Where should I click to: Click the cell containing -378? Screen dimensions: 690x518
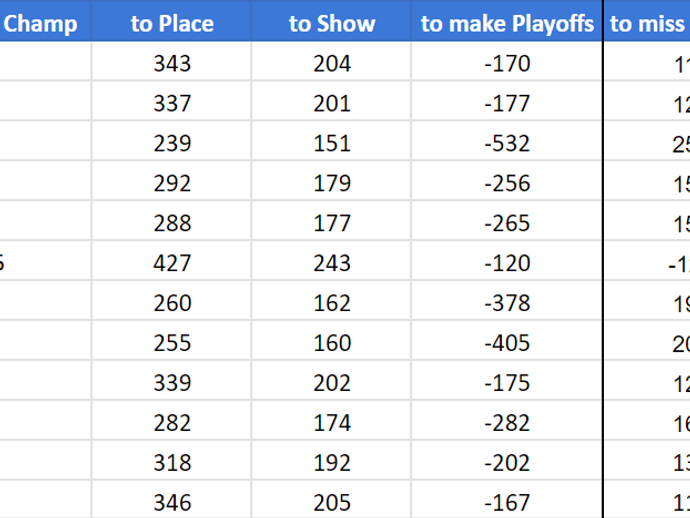pos(507,302)
